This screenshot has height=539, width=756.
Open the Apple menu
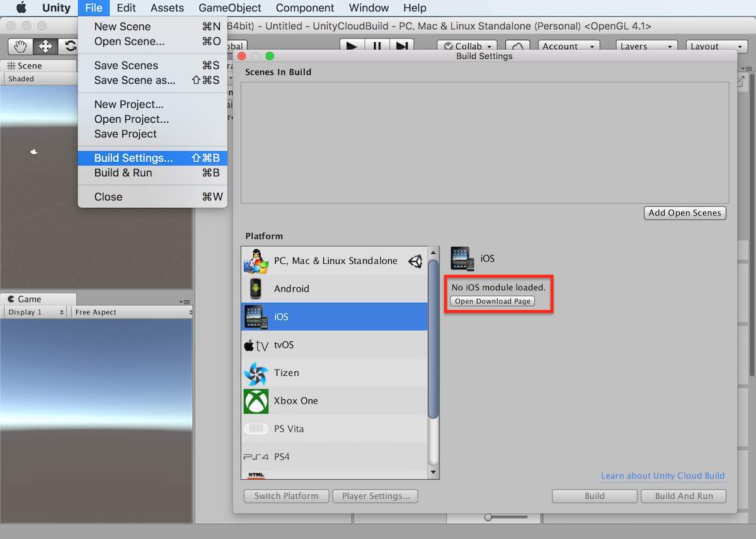(x=21, y=8)
